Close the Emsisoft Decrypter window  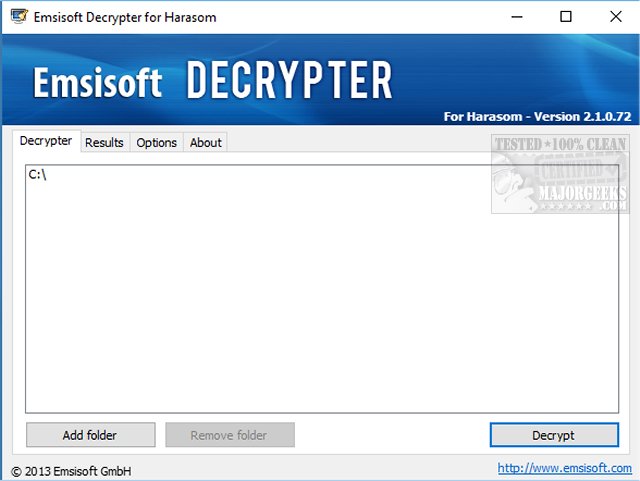coord(616,17)
